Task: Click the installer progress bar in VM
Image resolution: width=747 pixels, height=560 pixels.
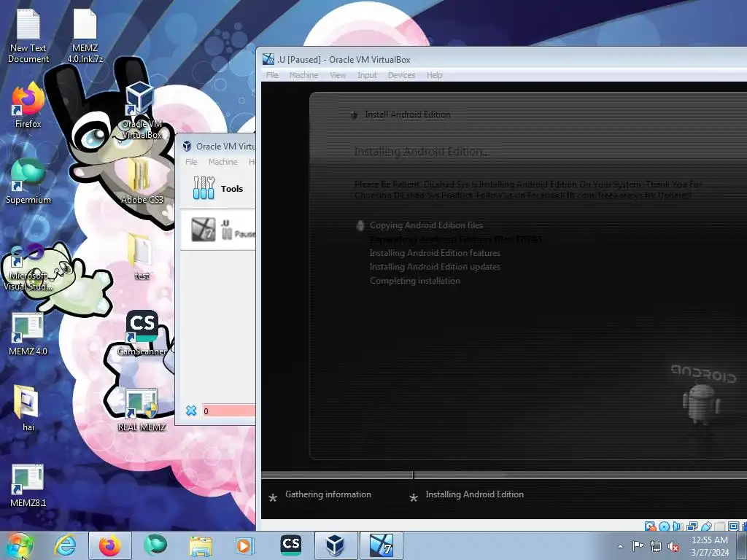Action: (504, 475)
